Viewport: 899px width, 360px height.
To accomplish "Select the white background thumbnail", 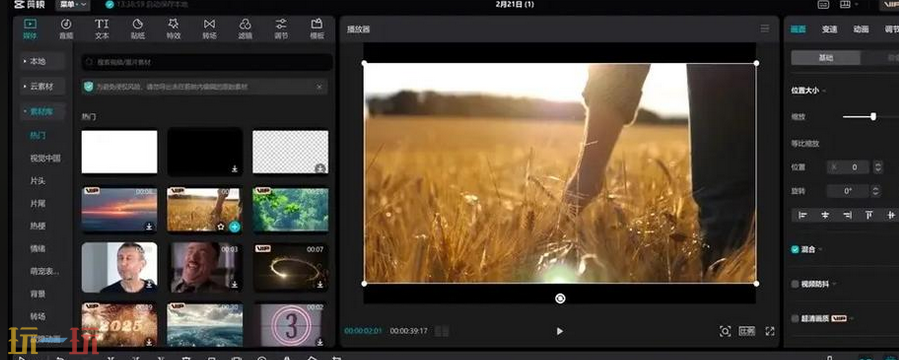I will (119, 152).
